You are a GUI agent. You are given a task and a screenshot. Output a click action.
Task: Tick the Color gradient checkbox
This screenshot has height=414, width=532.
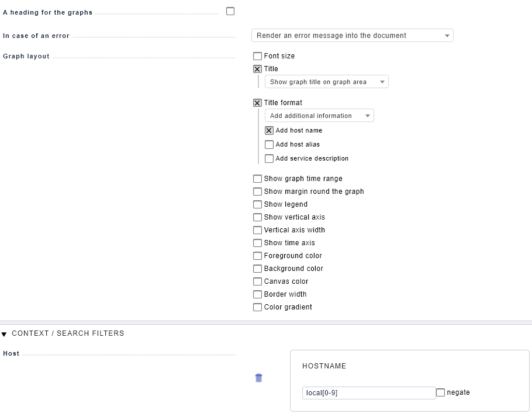(x=257, y=307)
